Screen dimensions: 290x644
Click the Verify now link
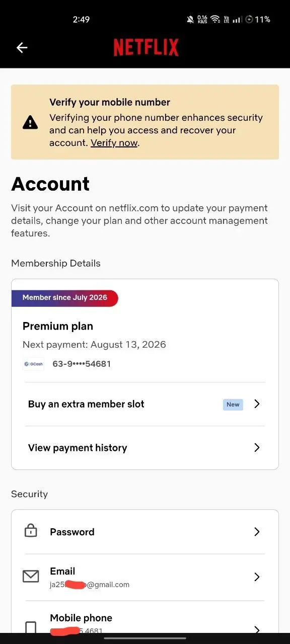(114, 143)
